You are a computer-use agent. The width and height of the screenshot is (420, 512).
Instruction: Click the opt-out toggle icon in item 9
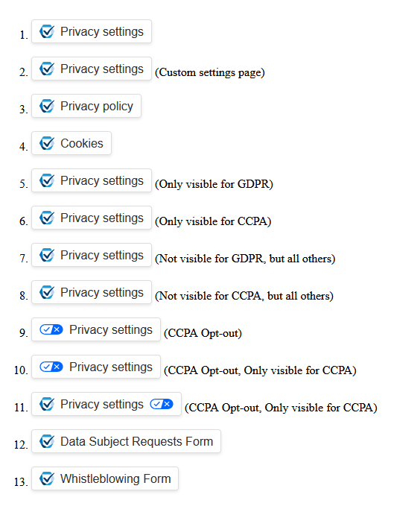tap(51, 329)
